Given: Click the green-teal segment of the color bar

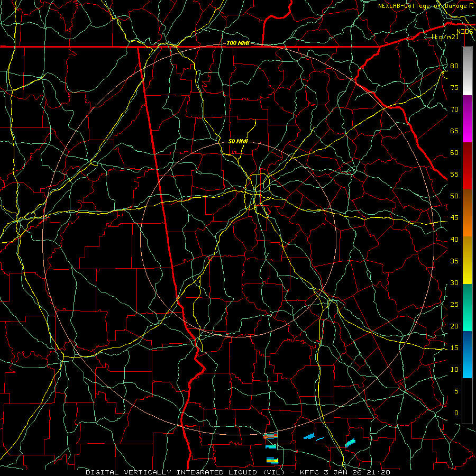Looking at the screenshot, I should (467, 307).
